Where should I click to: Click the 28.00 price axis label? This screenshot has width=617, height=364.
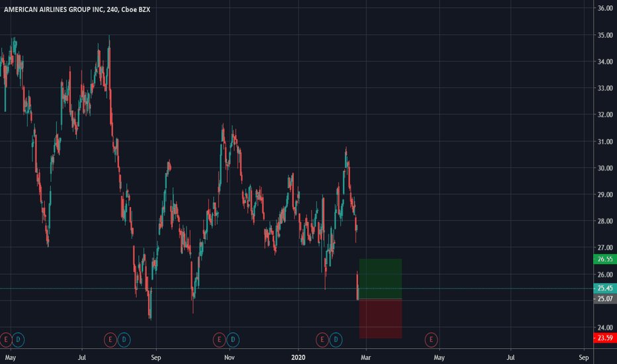(605, 221)
